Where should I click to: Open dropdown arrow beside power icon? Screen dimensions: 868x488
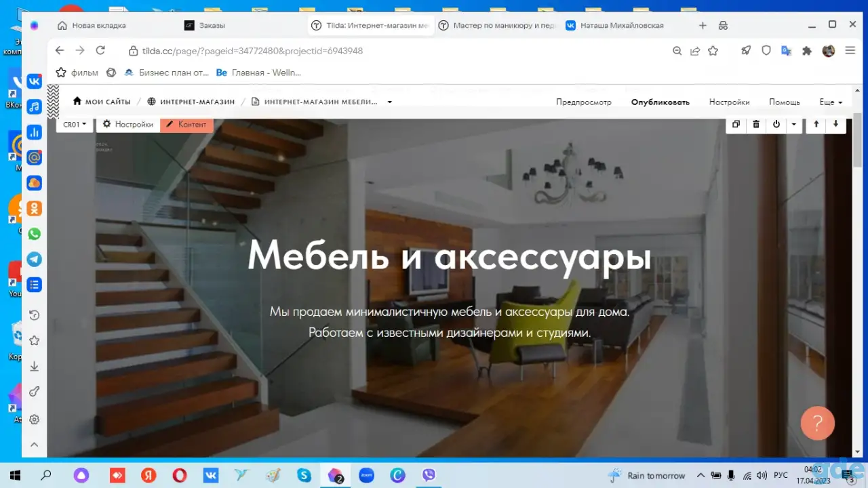click(793, 124)
